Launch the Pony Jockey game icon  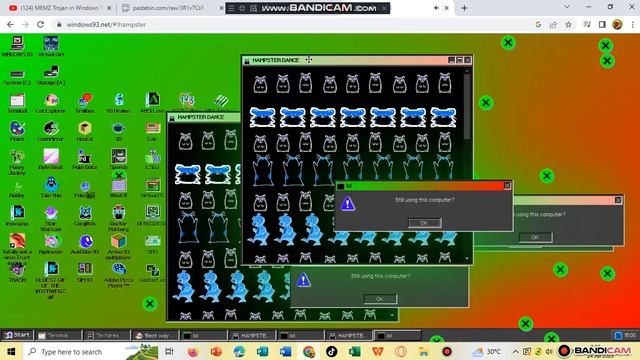[x=17, y=162]
